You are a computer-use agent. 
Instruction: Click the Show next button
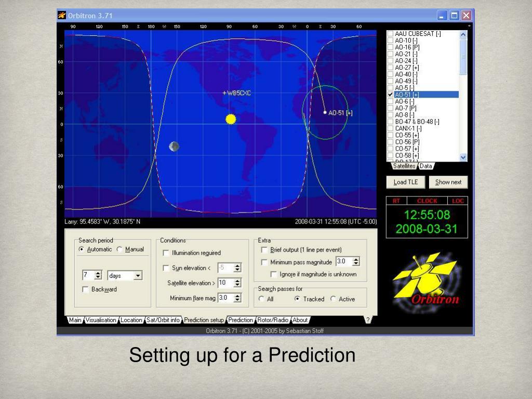448,182
